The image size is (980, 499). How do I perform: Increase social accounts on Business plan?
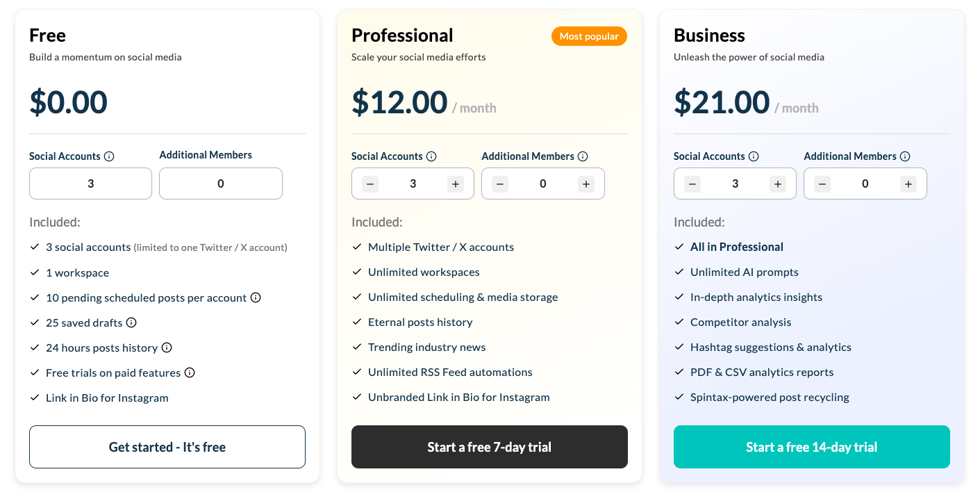tap(778, 183)
